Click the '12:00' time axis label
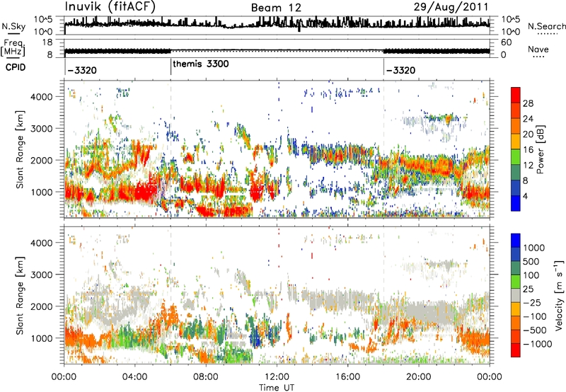 pyautogui.click(x=277, y=377)
